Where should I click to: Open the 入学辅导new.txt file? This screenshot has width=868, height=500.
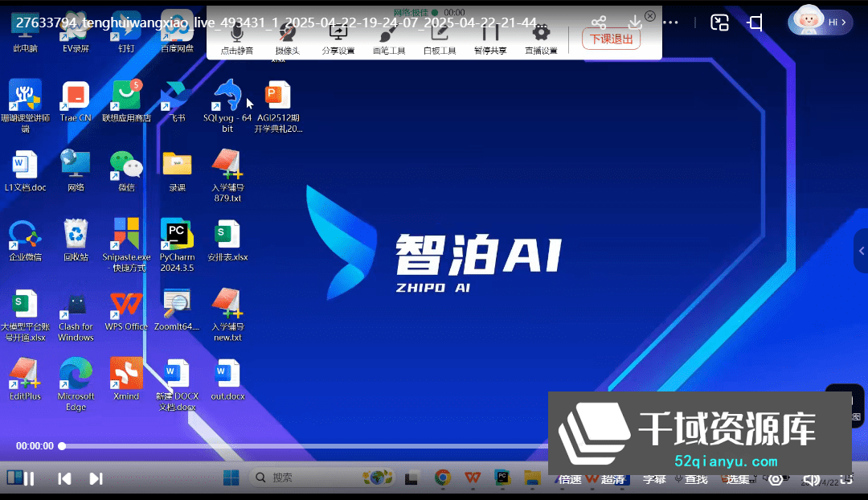pos(227,314)
